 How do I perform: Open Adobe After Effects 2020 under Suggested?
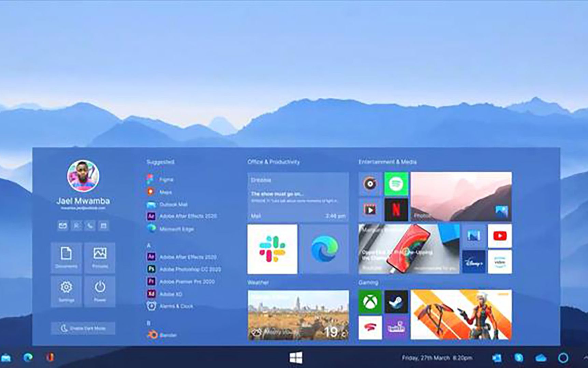(x=182, y=216)
